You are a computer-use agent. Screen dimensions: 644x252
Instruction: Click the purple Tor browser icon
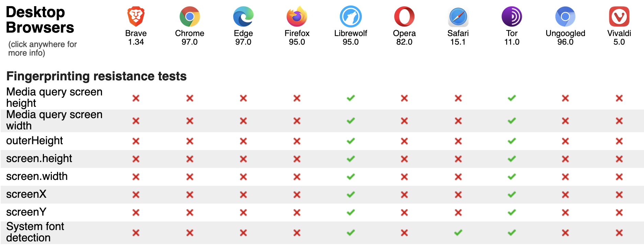point(511,16)
